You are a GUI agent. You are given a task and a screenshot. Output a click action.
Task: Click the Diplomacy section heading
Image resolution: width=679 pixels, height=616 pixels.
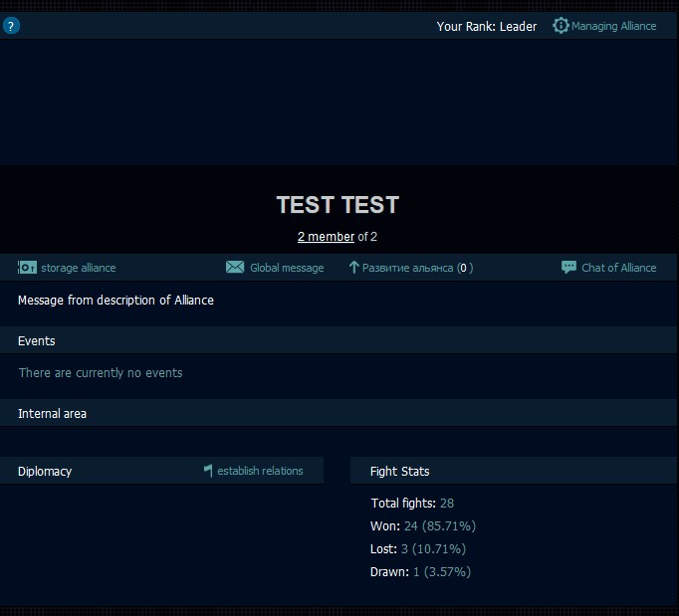(45, 472)
